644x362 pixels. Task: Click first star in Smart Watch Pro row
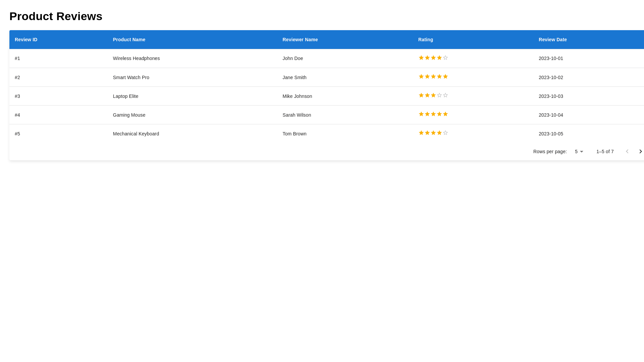pyautogui.click(x=421, y=76)
